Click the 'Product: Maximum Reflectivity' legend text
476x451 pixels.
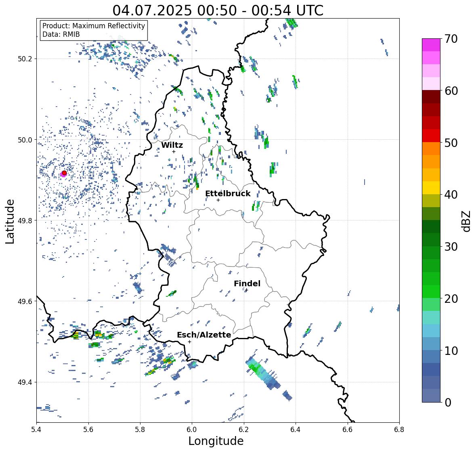[x=94, y=26]
